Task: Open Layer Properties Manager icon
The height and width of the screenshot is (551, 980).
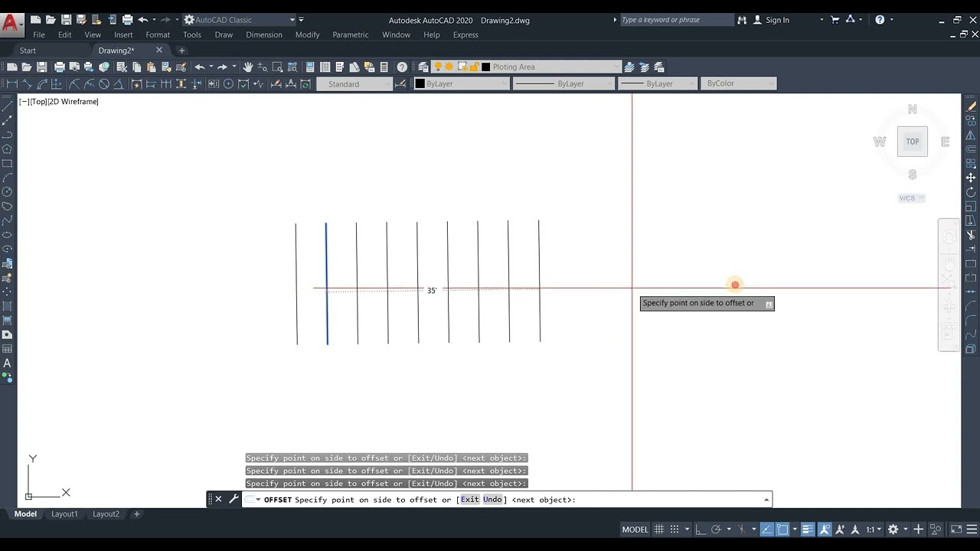Action: tap(423, 67)
